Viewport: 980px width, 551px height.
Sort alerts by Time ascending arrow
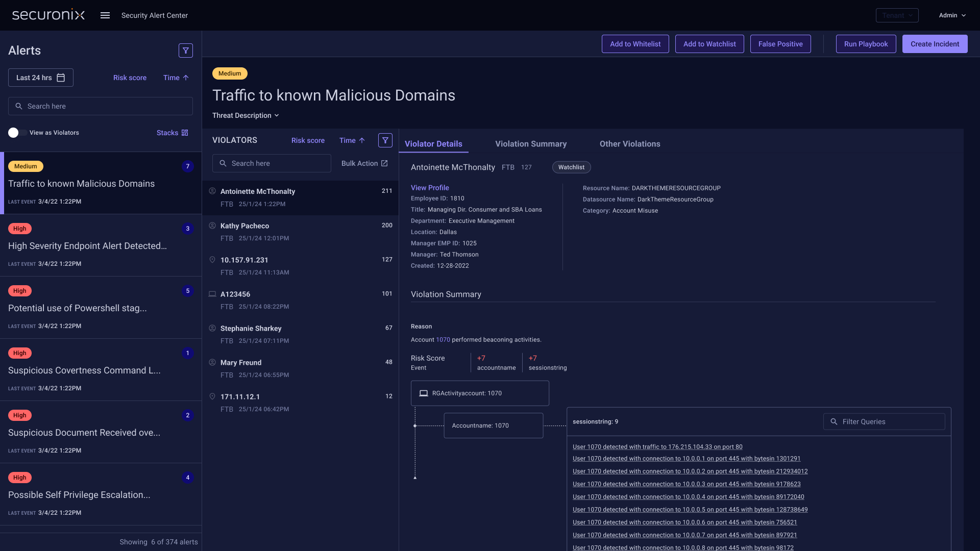186,78
